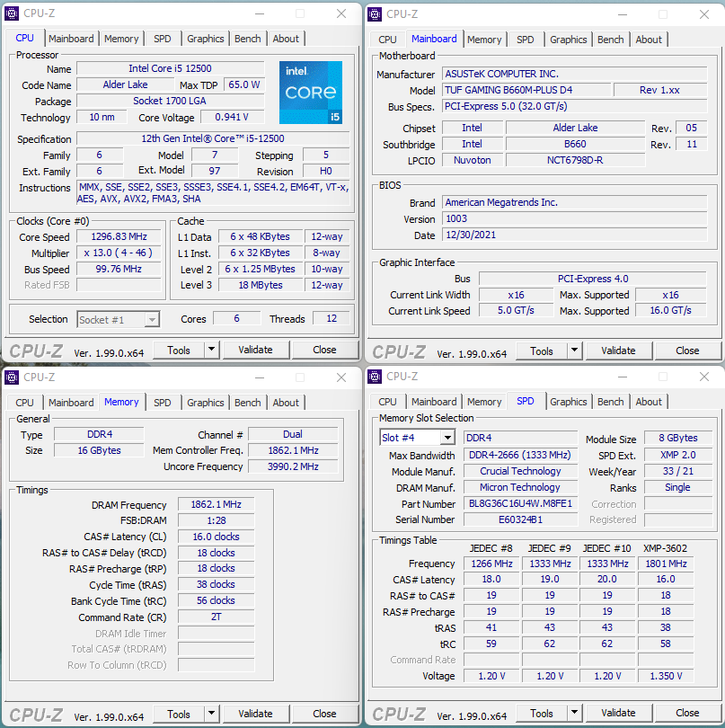This screenshot has height=728, width=725.
Task: Click the CPU-Z title icon in the CPU-tab window
Action: [12, 13]
